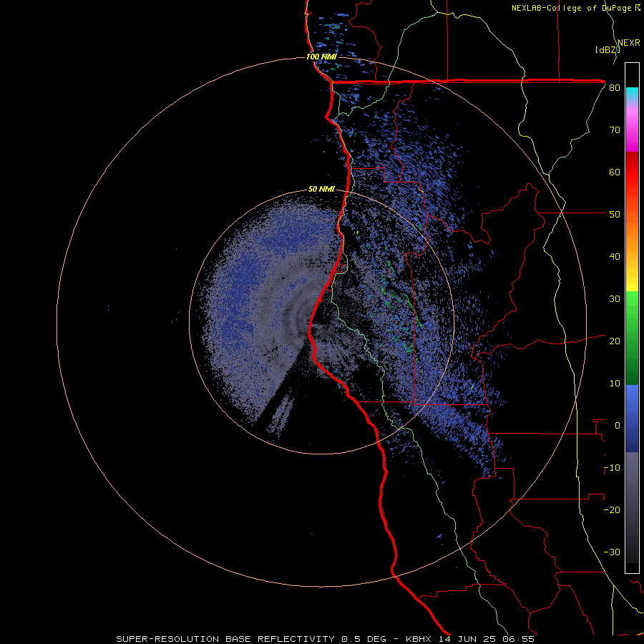This screenshot has height=644, width=644.
Task: Select the 50 NMI range ring label
Action: pos(321,190)
